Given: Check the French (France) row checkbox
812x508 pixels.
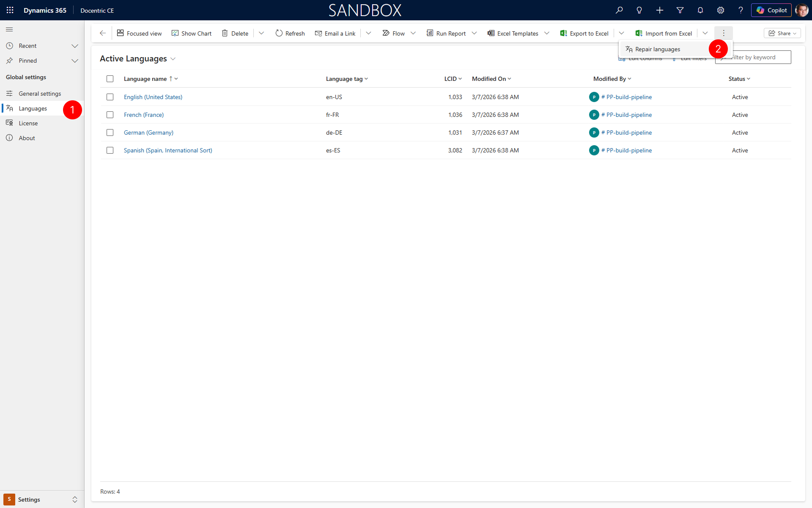Looking at the screenshot, I should (110, 115).
